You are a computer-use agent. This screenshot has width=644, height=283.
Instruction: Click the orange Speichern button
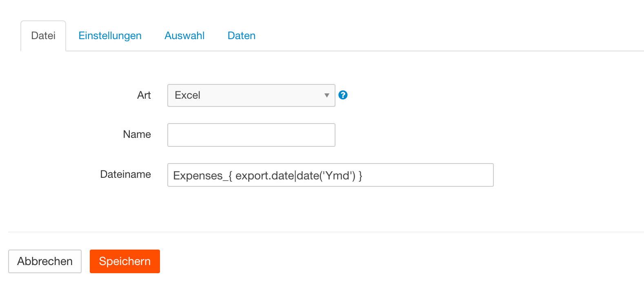pos(125,261)
